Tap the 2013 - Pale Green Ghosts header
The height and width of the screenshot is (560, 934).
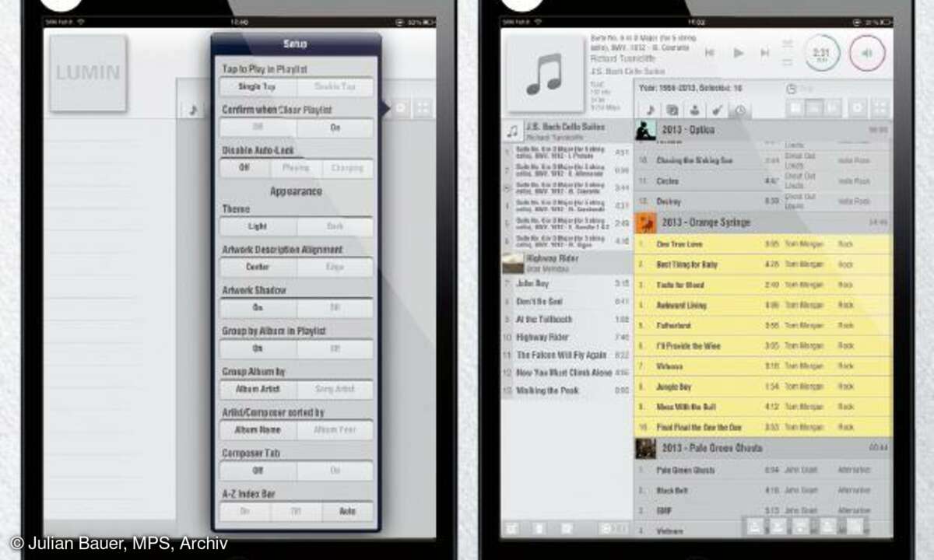point(763,448)
